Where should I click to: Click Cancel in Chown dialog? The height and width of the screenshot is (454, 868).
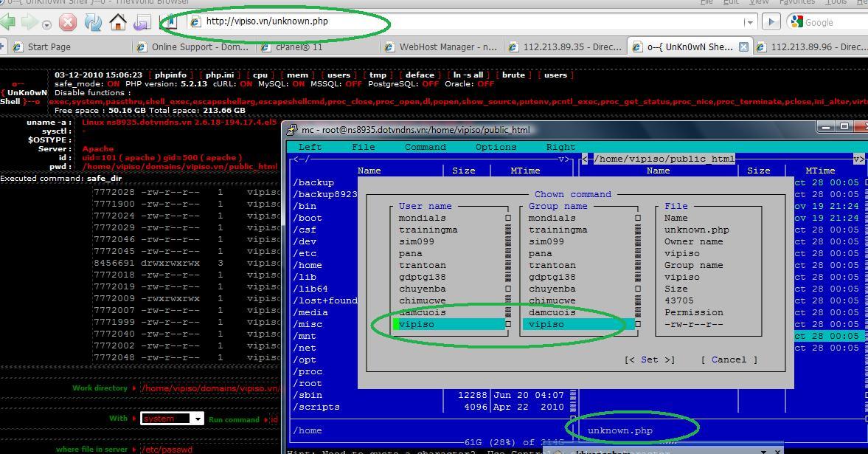[x=729, y=360]
